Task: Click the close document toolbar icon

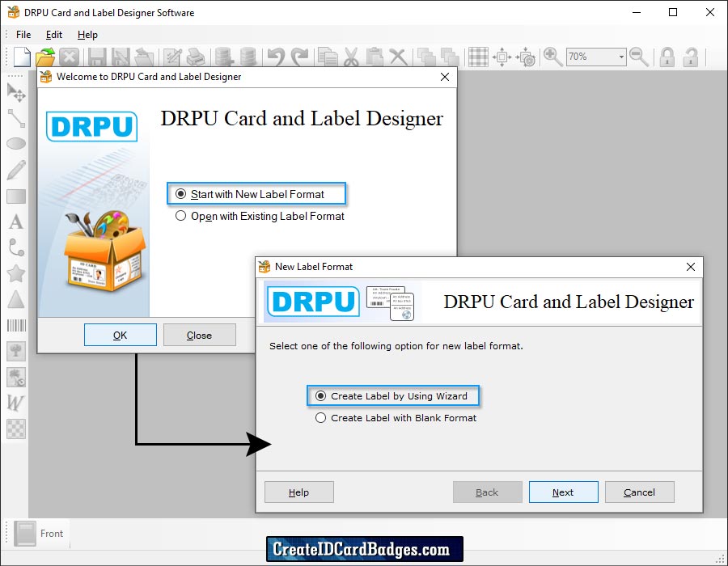Action: 70,57
